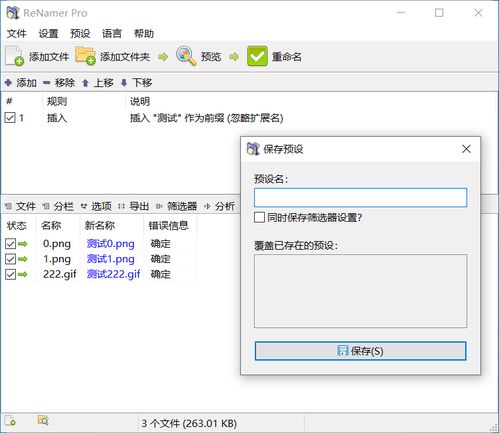This screenshot has width=499, height=433.
Task: Move rule down with 下移 arrow
Action: [124, 83]
